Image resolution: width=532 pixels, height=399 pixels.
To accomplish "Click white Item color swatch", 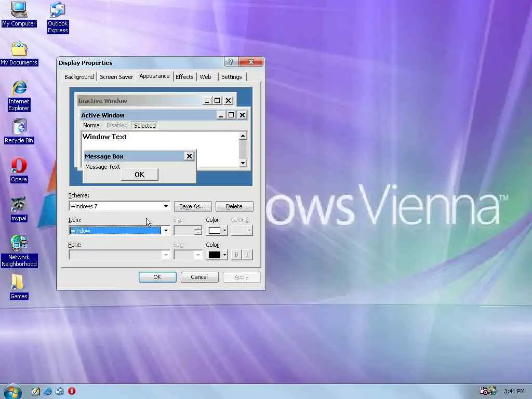I will [215, 230].
